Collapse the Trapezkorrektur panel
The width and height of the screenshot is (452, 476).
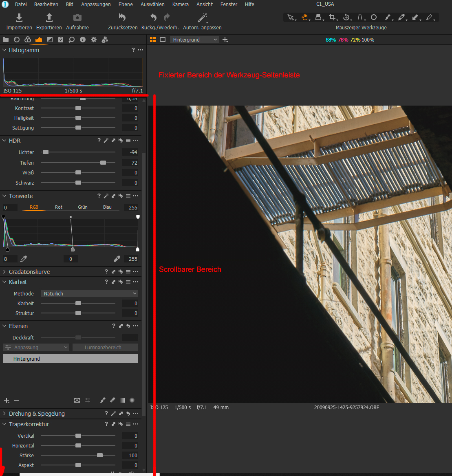click(x=4, y=424)
